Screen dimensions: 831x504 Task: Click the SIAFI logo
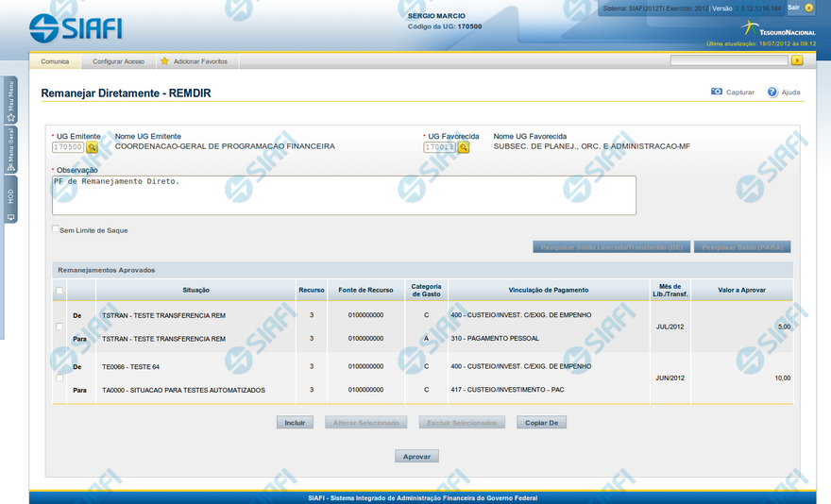click(76, 27)
